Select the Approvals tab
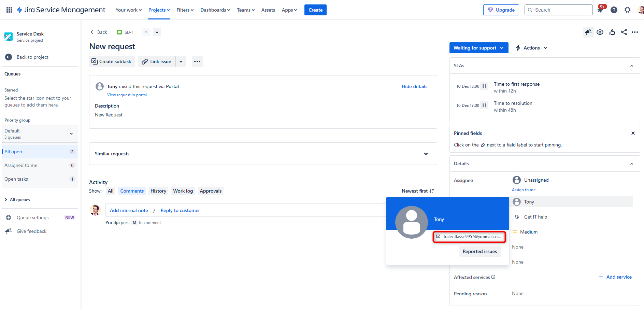 click(211, 191)
